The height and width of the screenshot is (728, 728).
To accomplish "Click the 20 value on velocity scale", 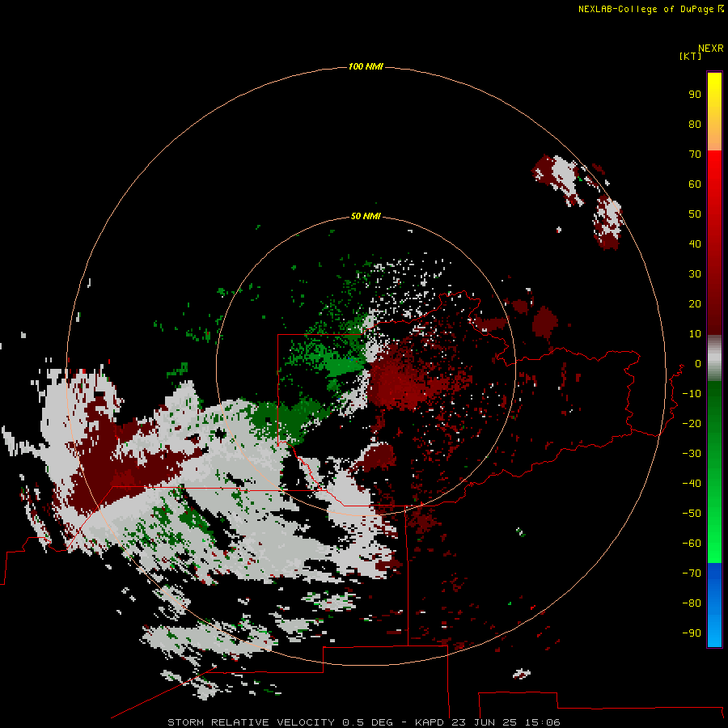I will [x=695, y=303].
